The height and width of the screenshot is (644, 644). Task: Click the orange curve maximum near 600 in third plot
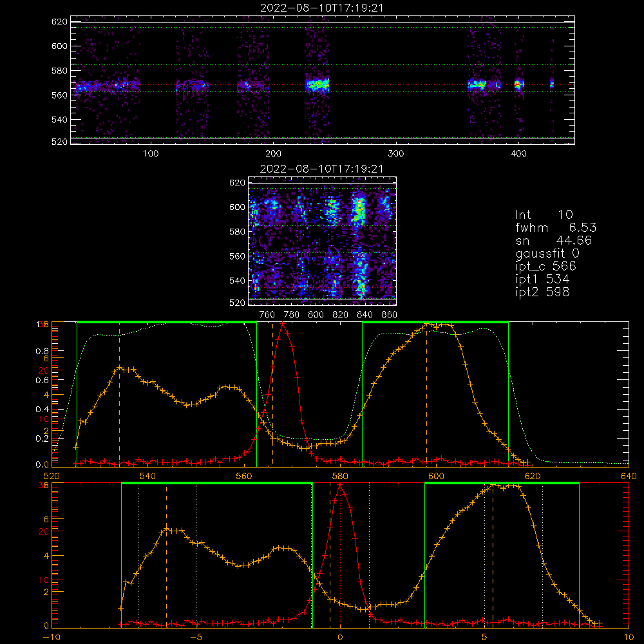point(427,325)
